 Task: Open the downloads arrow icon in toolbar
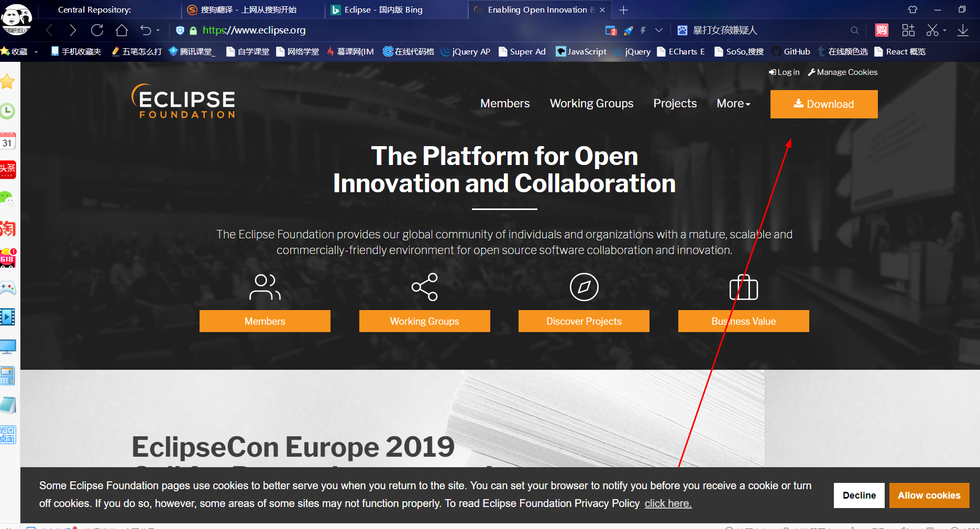[x=963, y=30]
